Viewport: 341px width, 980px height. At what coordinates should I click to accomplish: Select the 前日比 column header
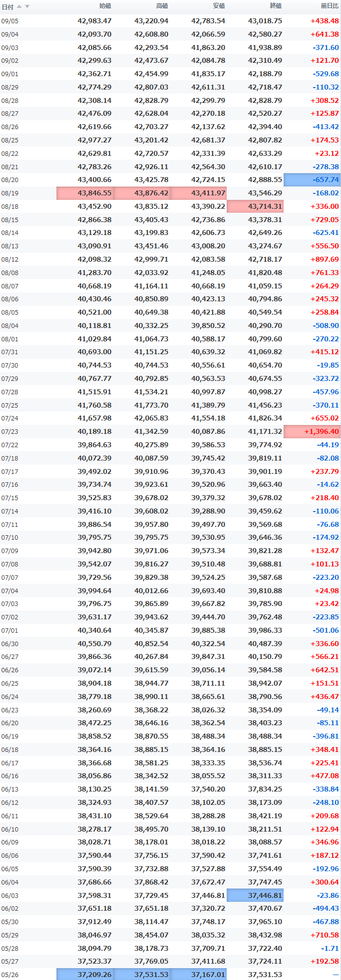[330, 6]
